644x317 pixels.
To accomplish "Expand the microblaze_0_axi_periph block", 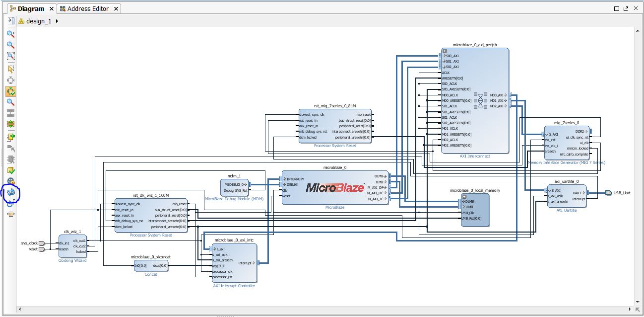I will coord(445,51).
